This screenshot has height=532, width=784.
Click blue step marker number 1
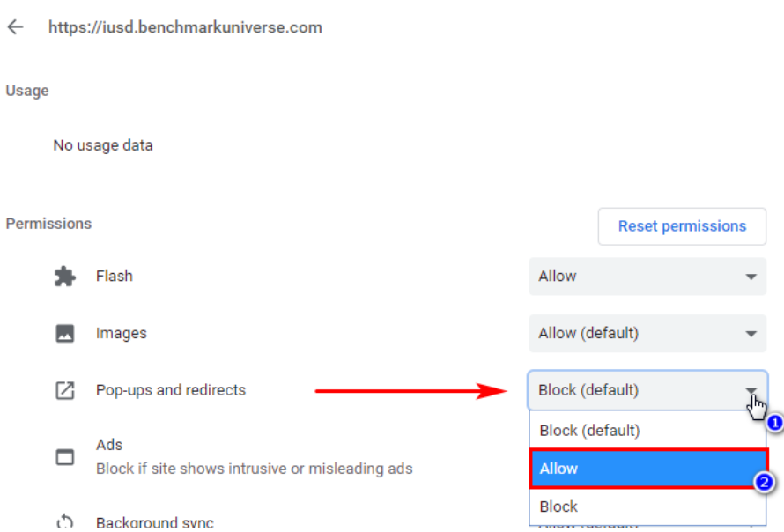[774, 423]
